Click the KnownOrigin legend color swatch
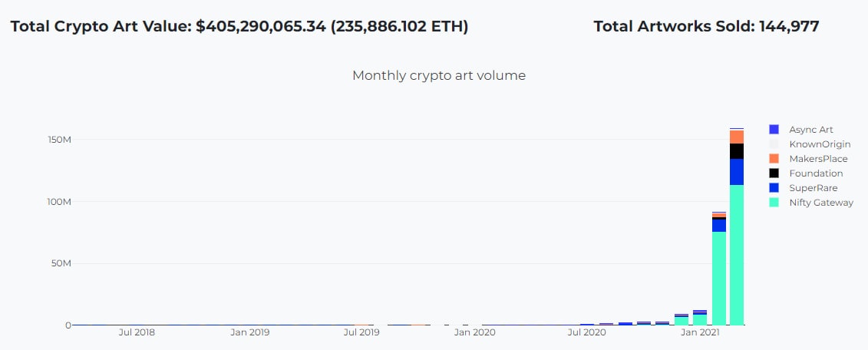868x350 pixels. pyautogui.click(x=774, y=144)
